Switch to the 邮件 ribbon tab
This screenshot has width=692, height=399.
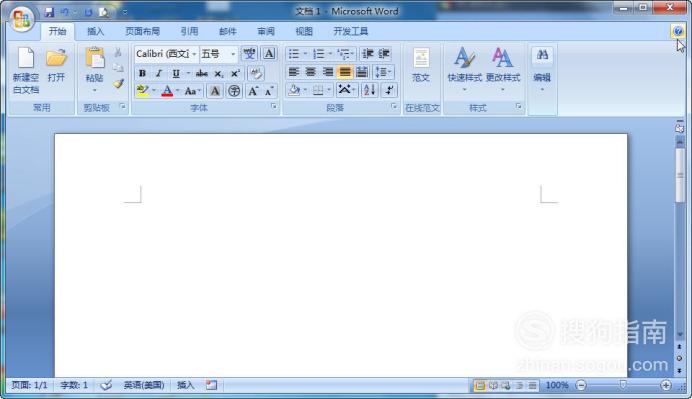[x=227, y=31]
